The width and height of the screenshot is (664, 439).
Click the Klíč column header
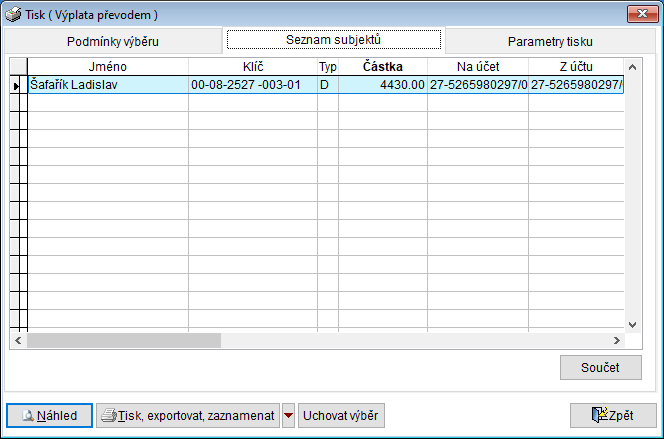point(252,66)
